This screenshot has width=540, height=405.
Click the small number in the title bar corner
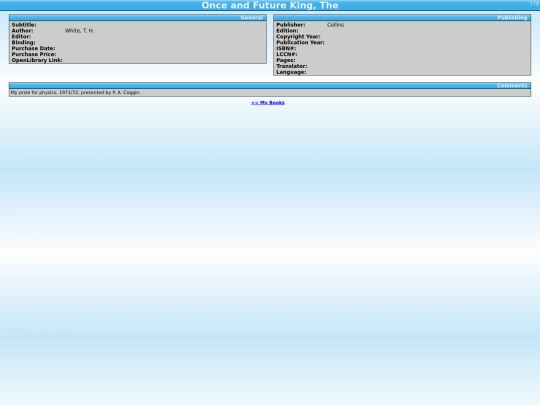tap(534, 3)
